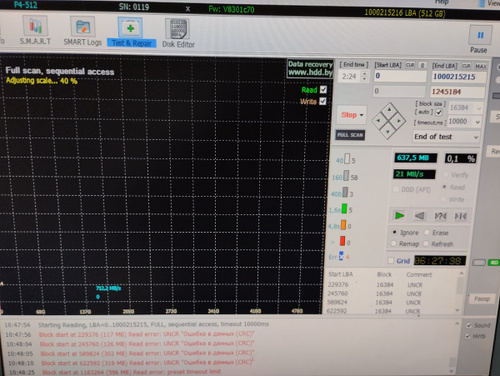Click the MAX button for End LBA

tap(480, 66)
